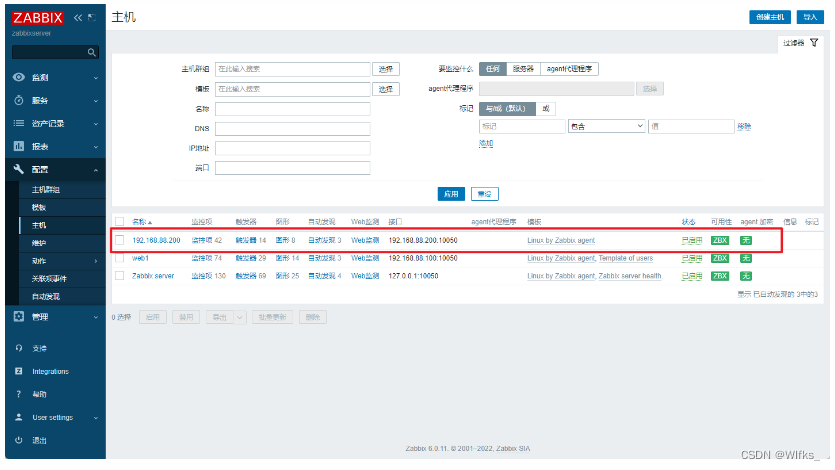Expand the Services menu chevron
This screenshot has width=835, height=470.
96,101
